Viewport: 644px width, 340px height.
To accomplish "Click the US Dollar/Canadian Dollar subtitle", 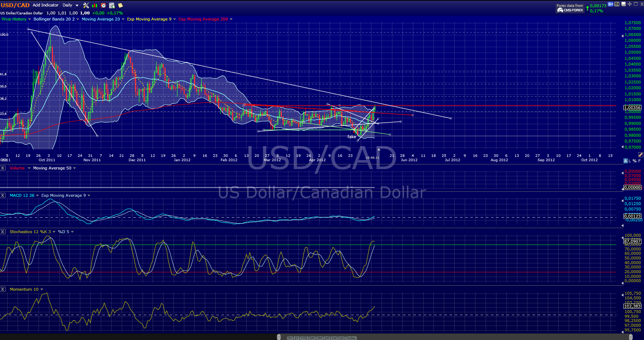I will [x=22, y=13].
